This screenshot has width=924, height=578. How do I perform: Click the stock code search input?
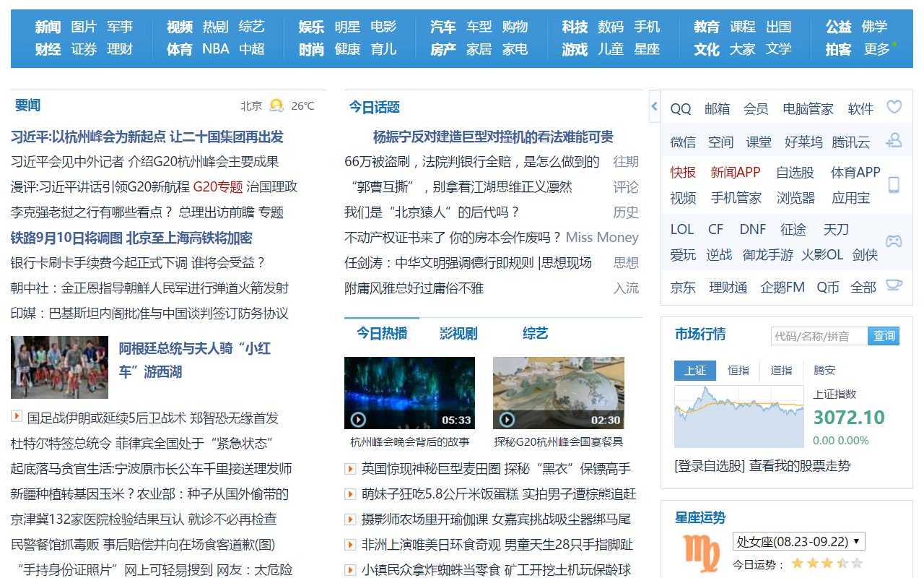click(x=819, y=336)
